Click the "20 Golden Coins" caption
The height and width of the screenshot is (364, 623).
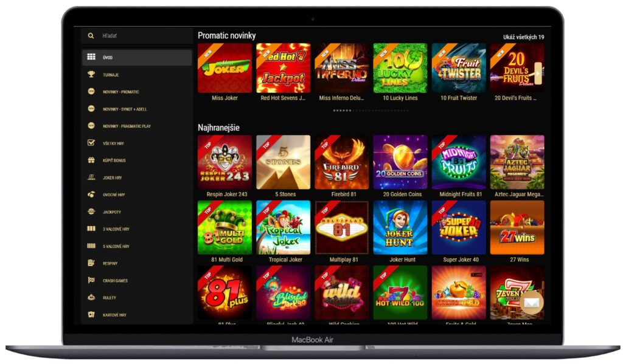click(403, 194)
